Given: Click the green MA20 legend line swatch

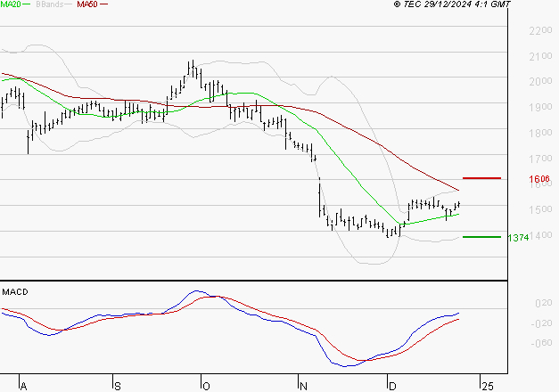Looking at the screenshot, I should tap(27, 4).
